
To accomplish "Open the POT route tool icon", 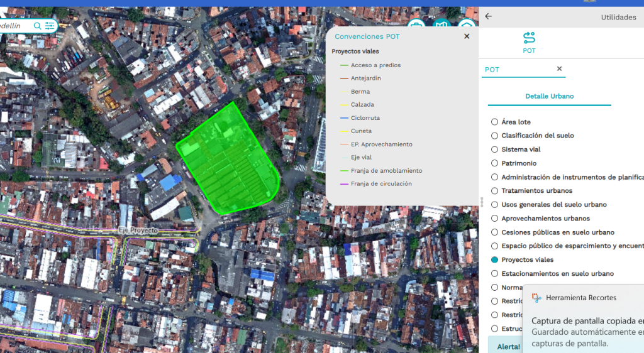I will [x=529, y=38].
